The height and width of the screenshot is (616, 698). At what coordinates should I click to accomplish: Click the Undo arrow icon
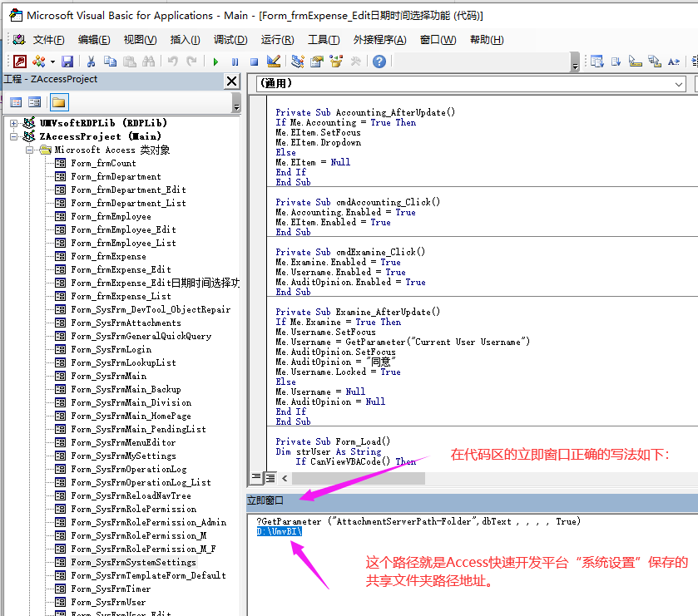coord(173,62)
